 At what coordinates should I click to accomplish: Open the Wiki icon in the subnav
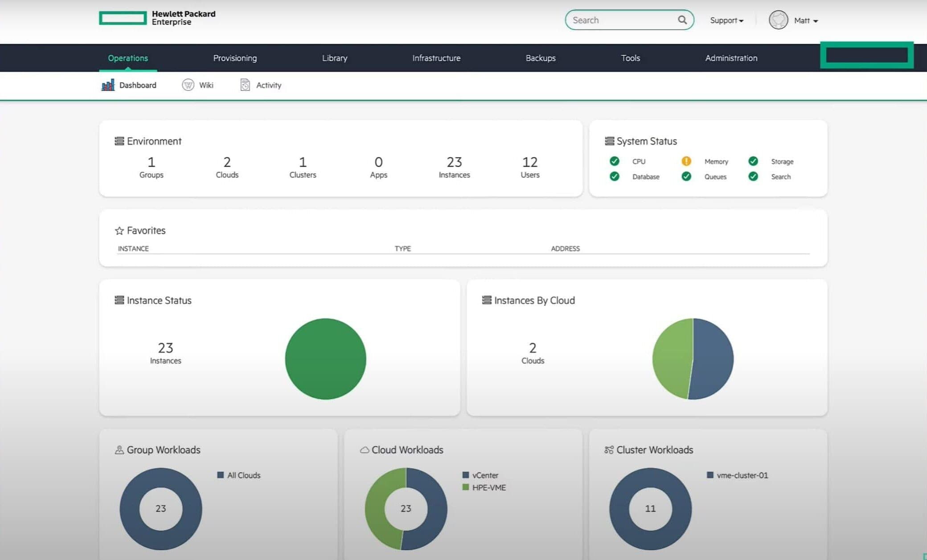188,85
